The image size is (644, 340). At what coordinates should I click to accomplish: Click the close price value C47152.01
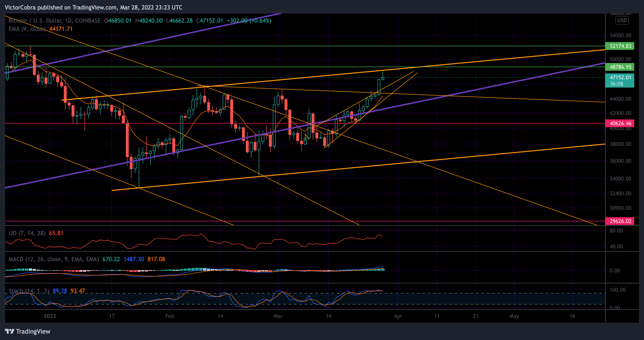coord(210,20)
